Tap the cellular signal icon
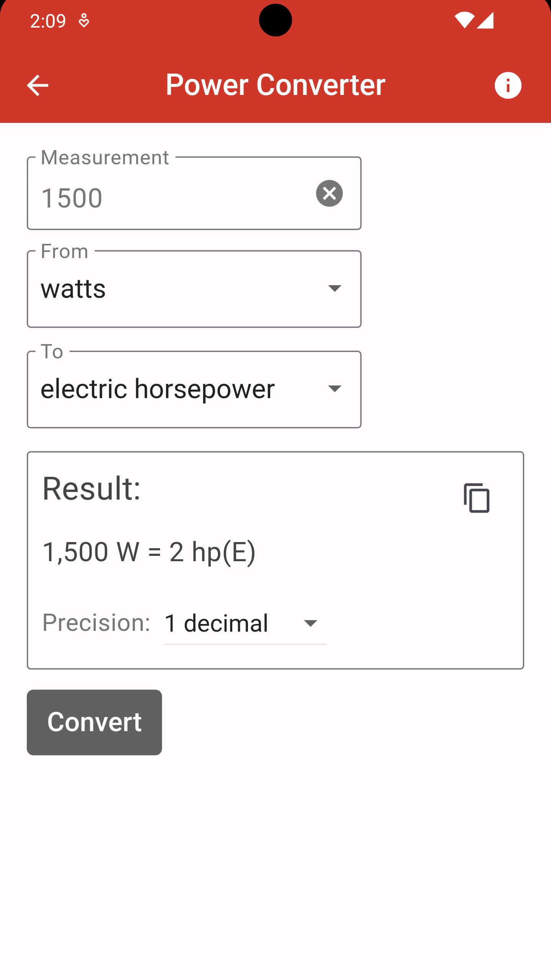This screenshot has height=980, width=551. pos(485,21)
